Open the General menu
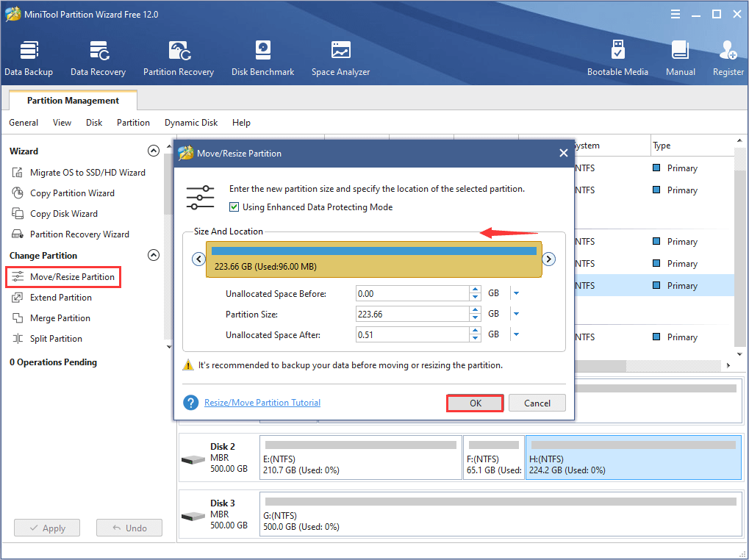749x560 pixels. tap(24, 123)
